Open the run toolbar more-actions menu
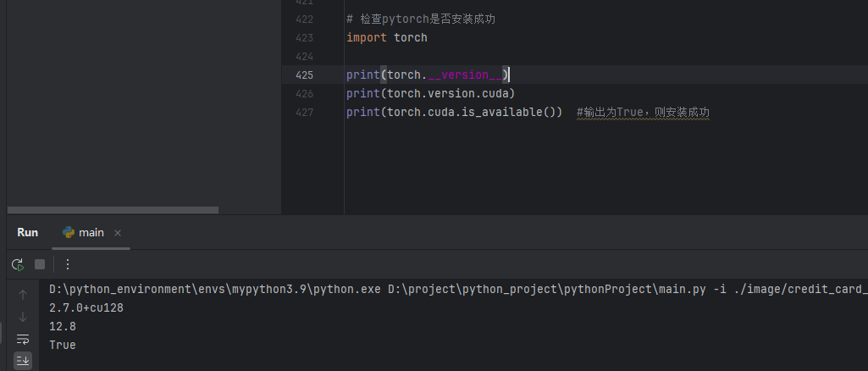Screen dimensions: 868x371 point(68,264)
